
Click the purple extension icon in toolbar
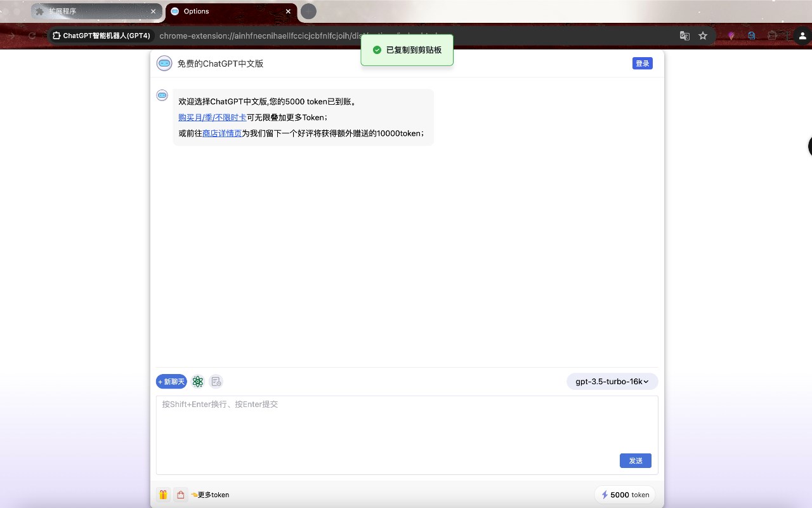coord(731,36)
